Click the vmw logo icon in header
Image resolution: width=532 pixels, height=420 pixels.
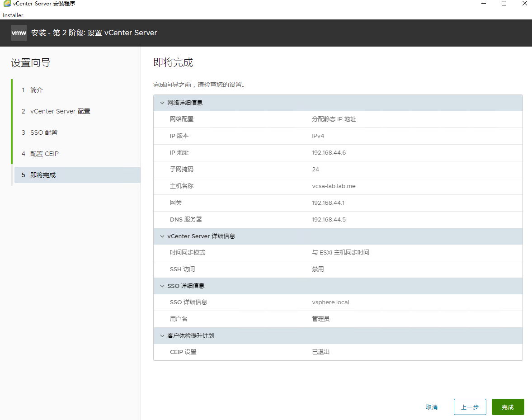pyautogui.click(x=19, y=33)
